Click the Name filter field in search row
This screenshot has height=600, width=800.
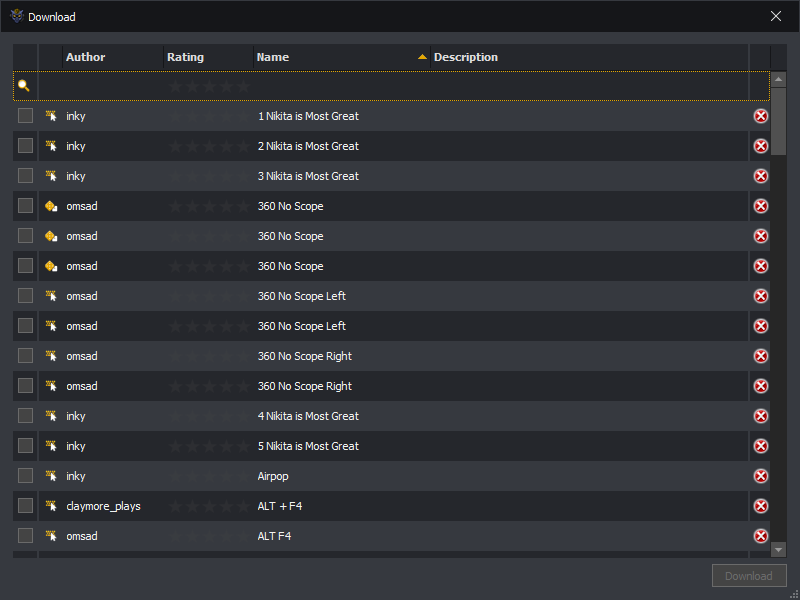point(342,86)
